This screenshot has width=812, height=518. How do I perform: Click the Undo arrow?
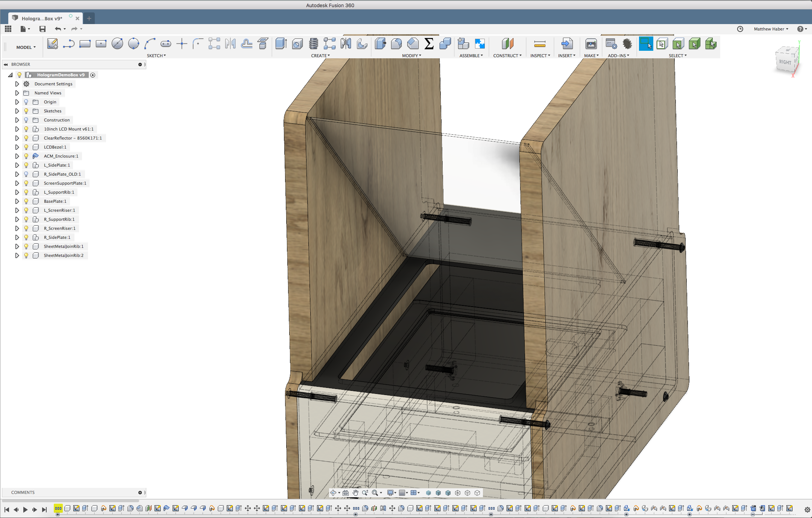pos(58,29)
